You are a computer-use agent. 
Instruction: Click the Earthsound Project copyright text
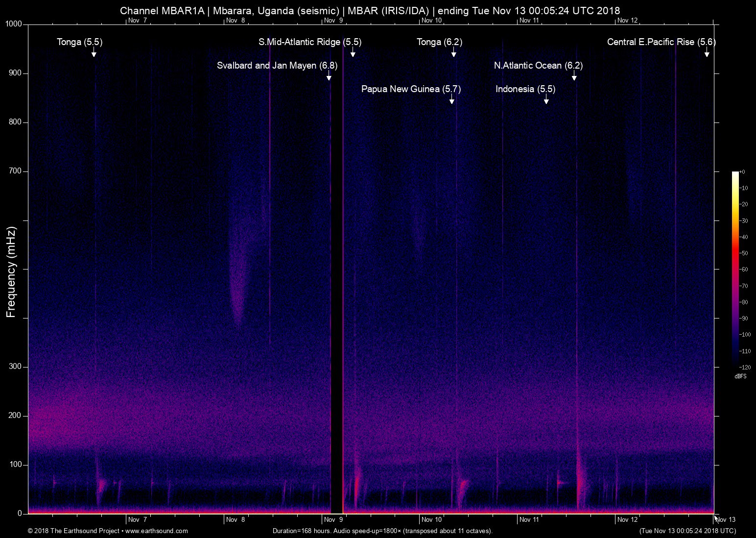pyautogui.click(x=73, y=531)
